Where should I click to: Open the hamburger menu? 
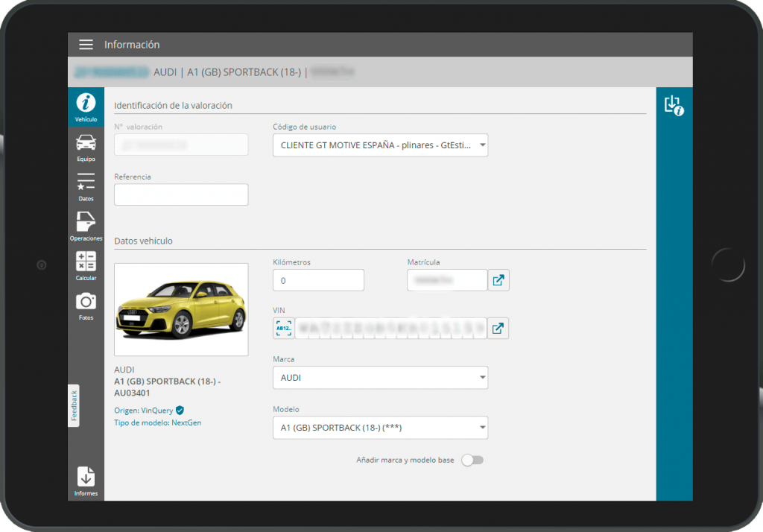pos(86,44)
